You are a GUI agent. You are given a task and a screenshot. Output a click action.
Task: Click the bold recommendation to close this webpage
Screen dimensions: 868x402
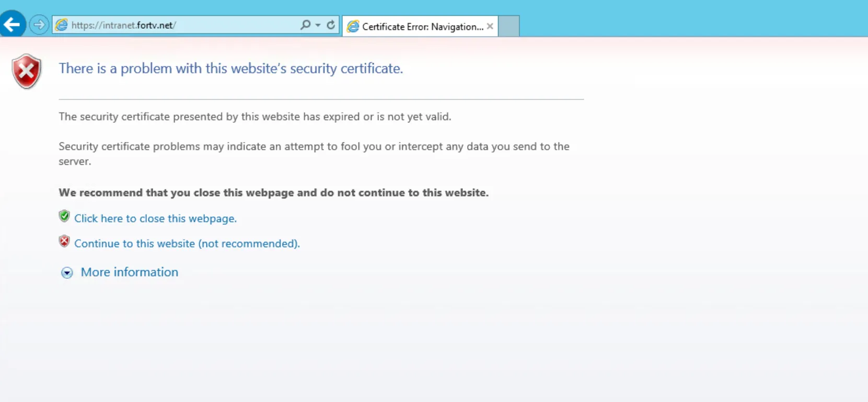click(x=273, y=192)
